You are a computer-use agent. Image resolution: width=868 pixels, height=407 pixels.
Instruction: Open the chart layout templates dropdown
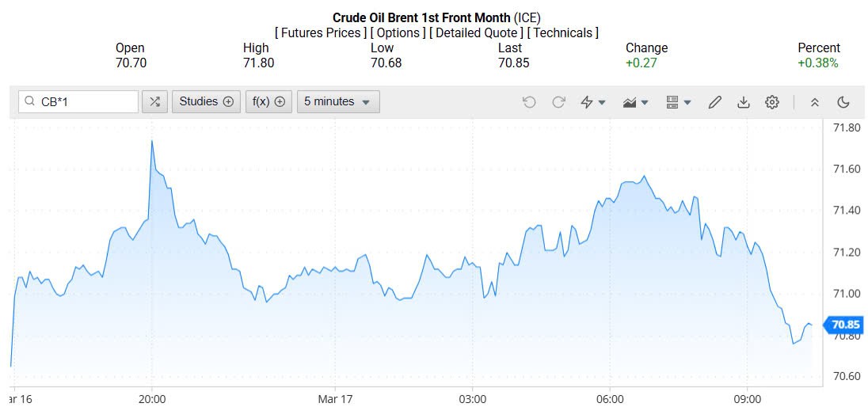[678, 102]
